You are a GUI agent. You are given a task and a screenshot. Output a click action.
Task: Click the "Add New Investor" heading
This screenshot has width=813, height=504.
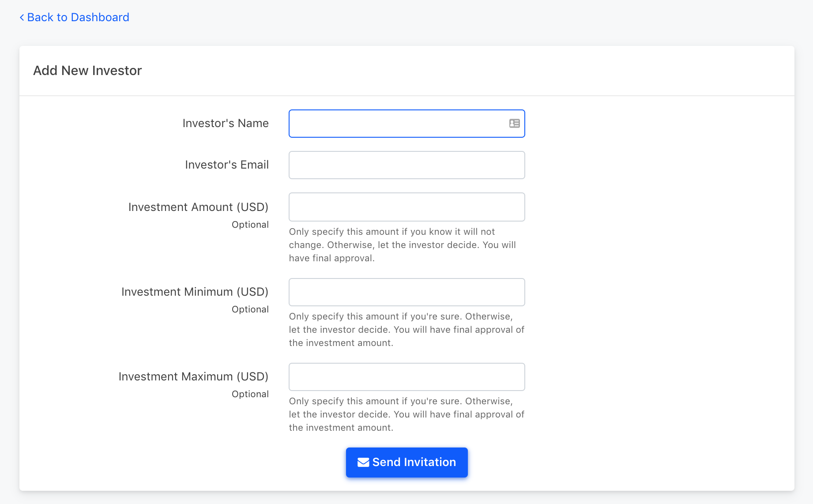[x=87, y=71]
